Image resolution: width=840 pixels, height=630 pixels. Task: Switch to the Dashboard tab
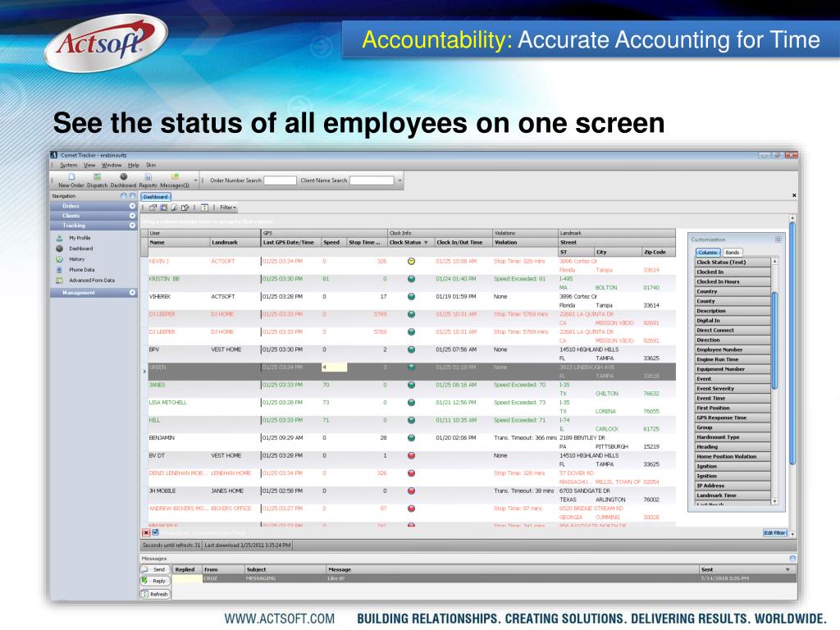pos(156,197)
